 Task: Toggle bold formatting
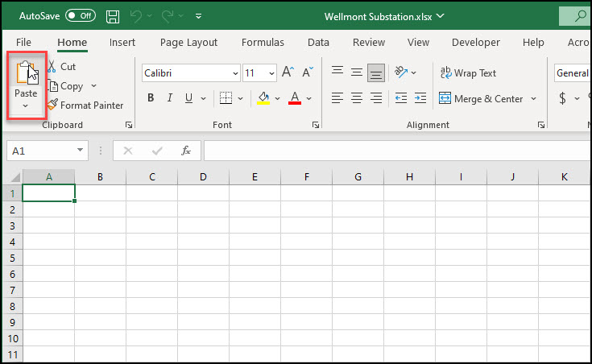click(151, 97)
